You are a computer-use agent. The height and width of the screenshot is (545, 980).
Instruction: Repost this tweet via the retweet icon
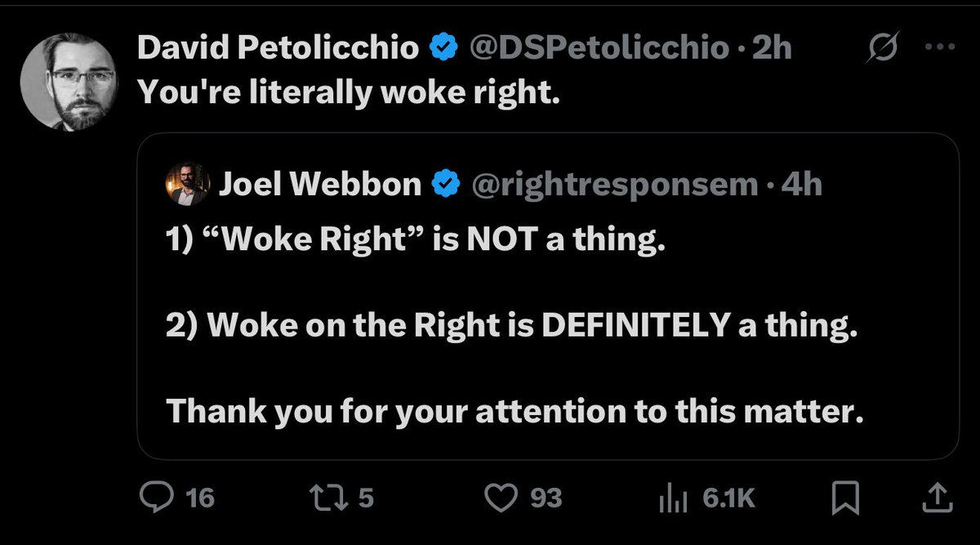(323, 497)
